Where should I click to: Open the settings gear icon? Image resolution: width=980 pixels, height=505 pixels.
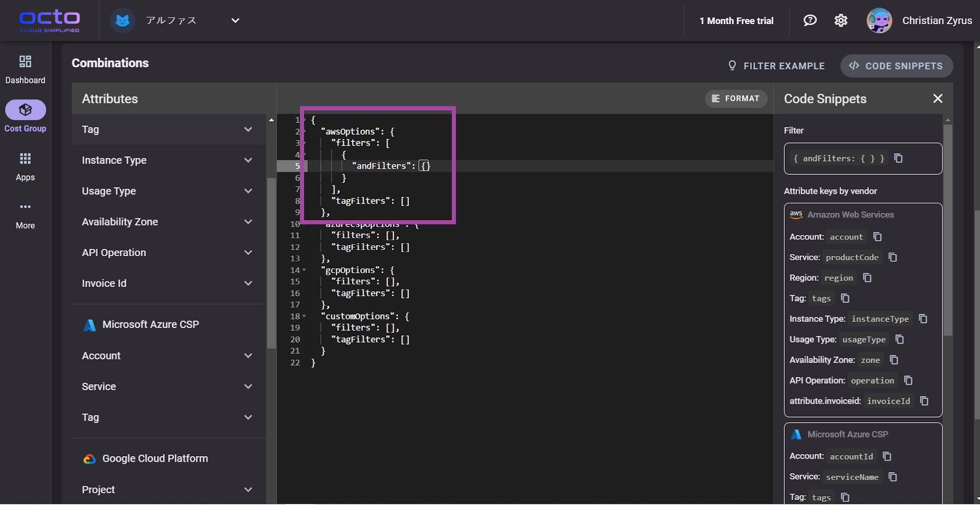[841, 21]
